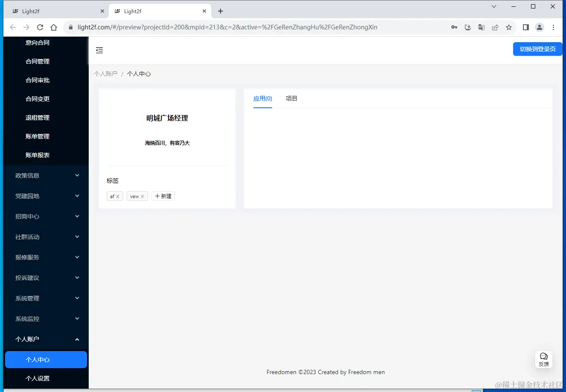Screen dimensions: 566x392
Task: Remove the 'vew' tag with its X
Action: tap(142, 196)
